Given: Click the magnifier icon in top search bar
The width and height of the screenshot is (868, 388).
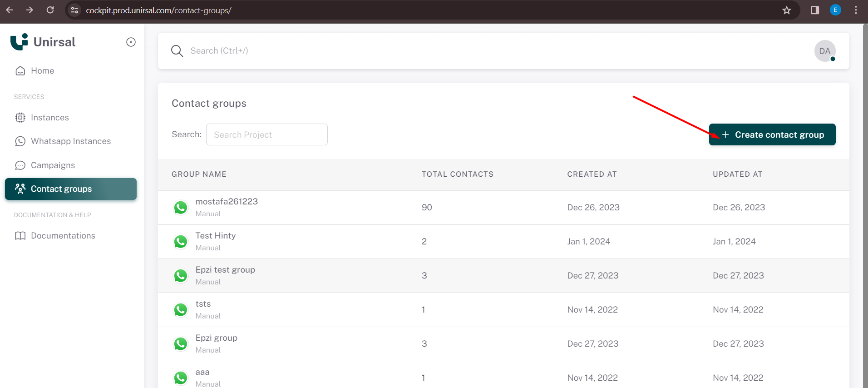Looking at the screenshot, I should 177,51.
